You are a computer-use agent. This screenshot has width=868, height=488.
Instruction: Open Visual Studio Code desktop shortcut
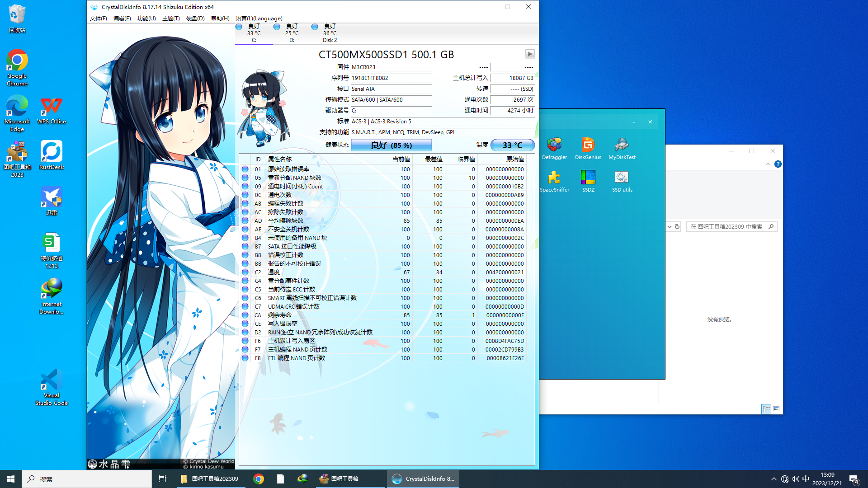point(52,387)
